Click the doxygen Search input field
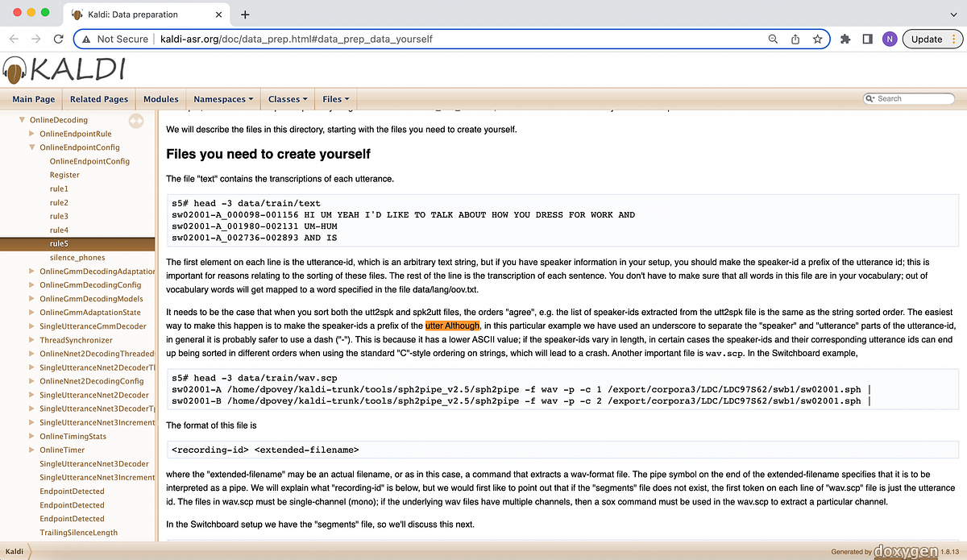The width and height of the screenshot is (967, 560). click(x=909, y=97)
